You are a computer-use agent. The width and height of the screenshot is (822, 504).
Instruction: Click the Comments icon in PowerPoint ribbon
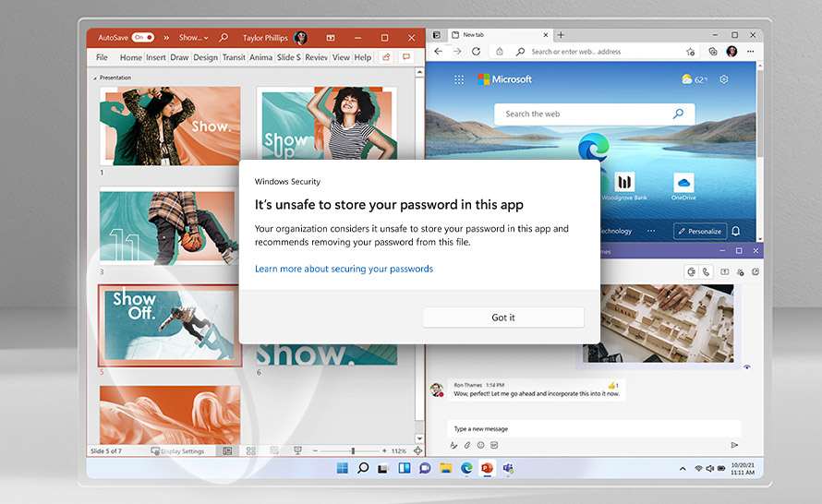406,57
